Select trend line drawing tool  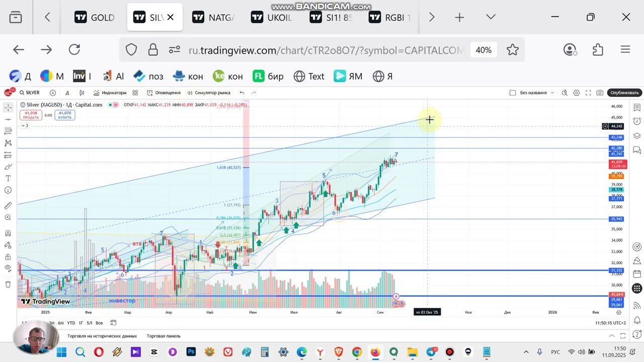8,120
